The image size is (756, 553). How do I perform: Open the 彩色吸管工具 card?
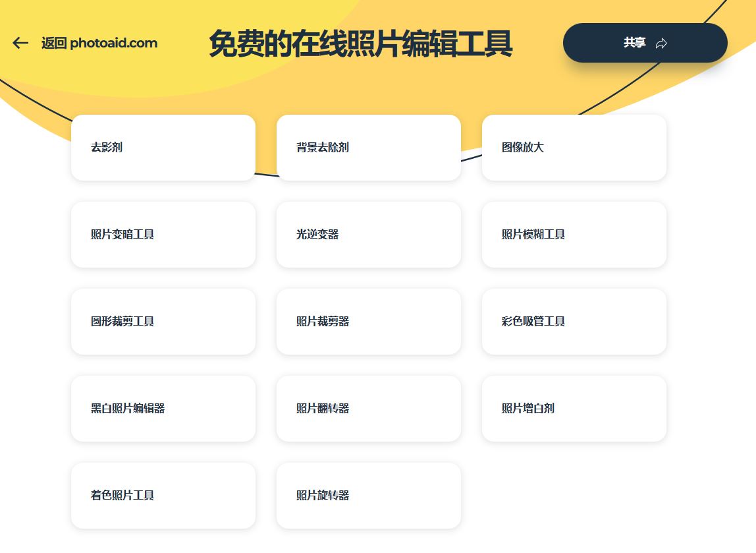(x=574, y=322)
